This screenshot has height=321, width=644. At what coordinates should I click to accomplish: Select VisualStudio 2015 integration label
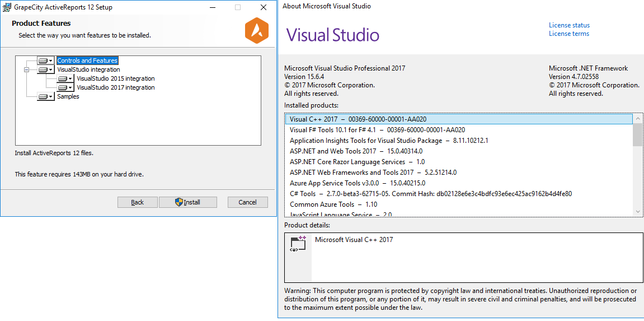pos(116,78)
